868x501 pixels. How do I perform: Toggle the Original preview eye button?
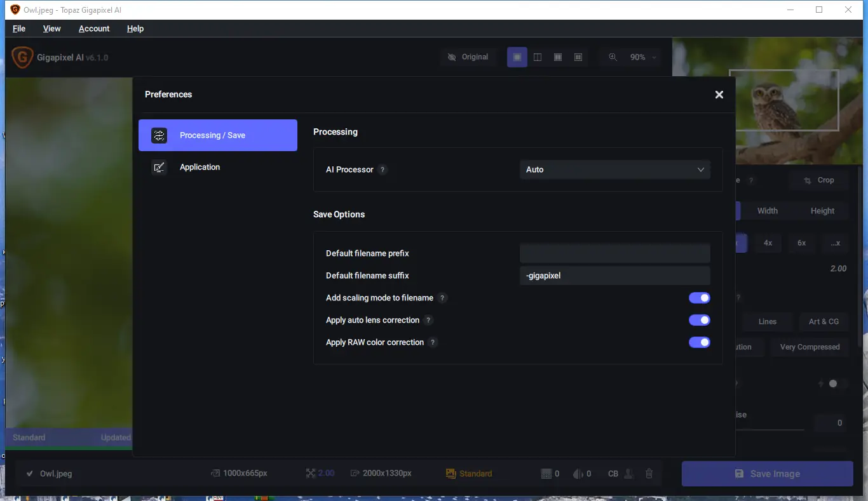(x=468, y=57)
